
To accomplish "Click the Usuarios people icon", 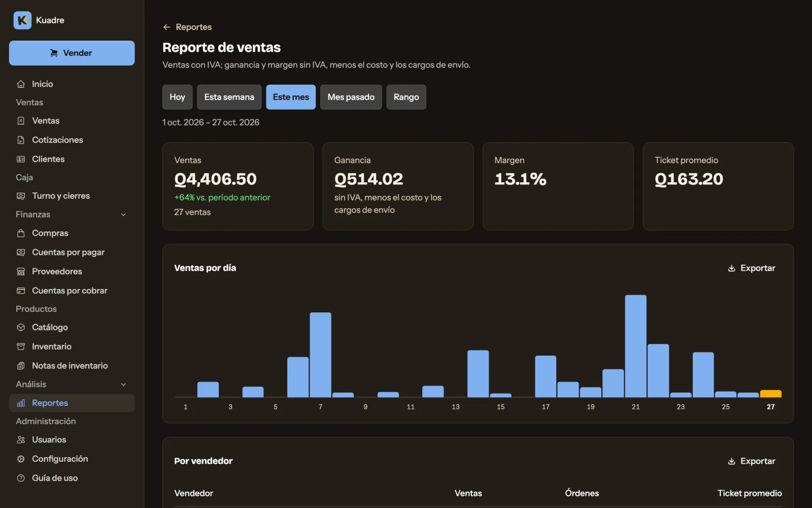I will tap(21, 439).
